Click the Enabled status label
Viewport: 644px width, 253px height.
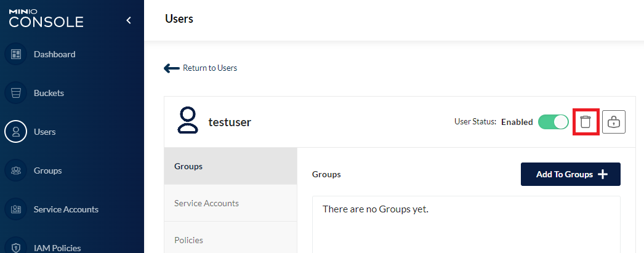click(517, 122)
